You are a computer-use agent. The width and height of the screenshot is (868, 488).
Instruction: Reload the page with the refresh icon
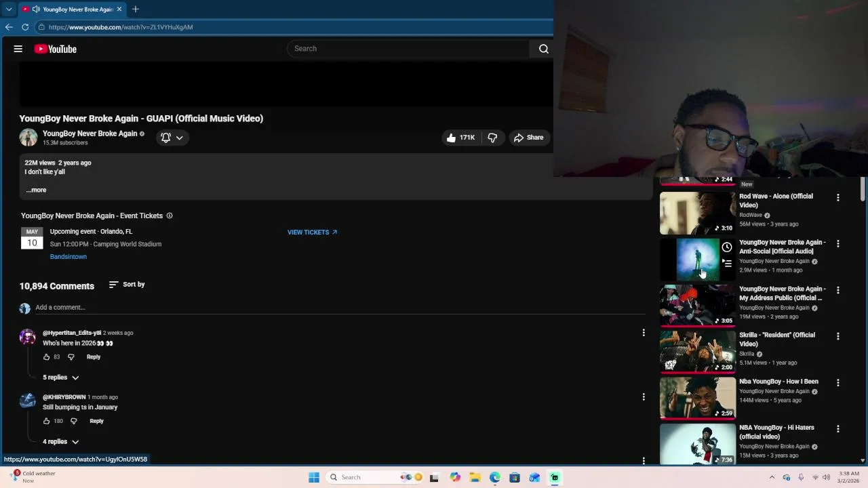coord(25,27)
